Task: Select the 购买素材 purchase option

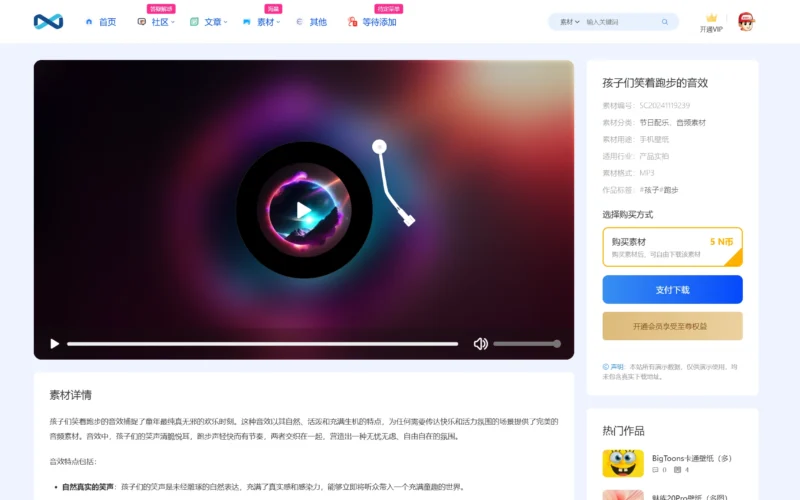Action: pos(672,247)
